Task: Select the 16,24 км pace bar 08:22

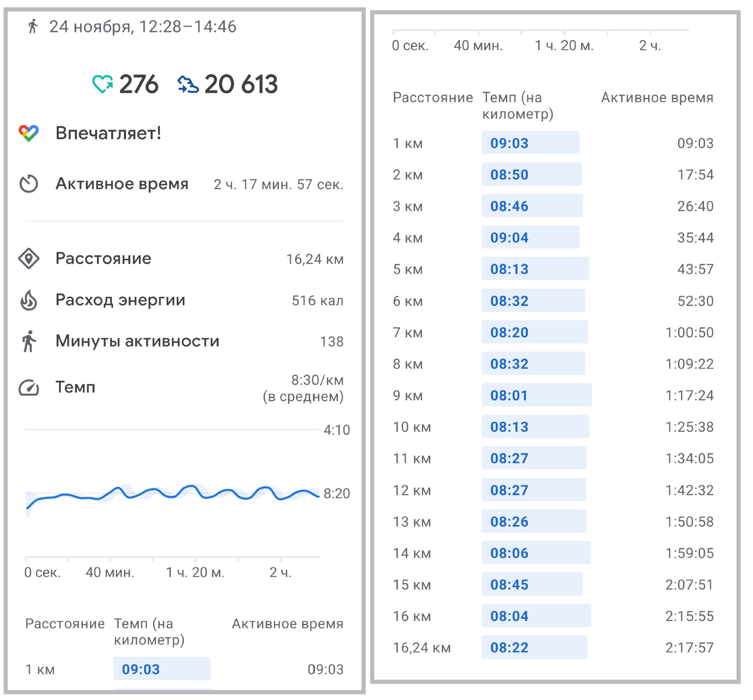Action: [535, 647]
